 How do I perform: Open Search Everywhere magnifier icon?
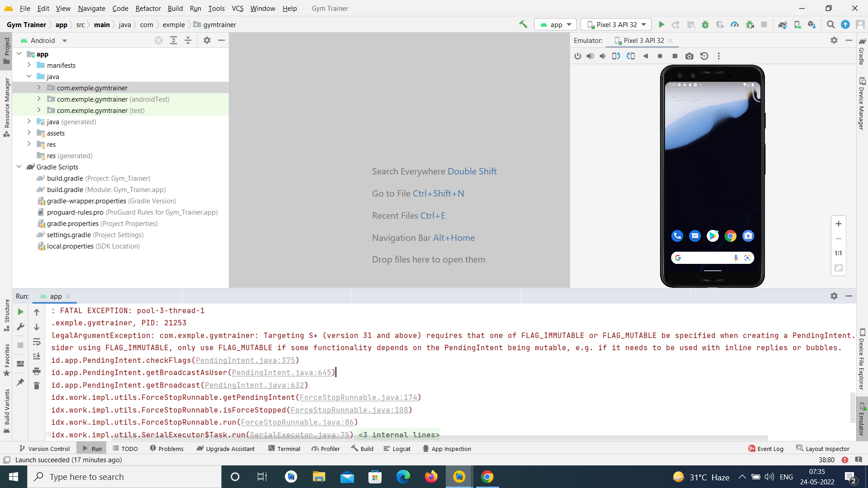(x=830, y=24)
